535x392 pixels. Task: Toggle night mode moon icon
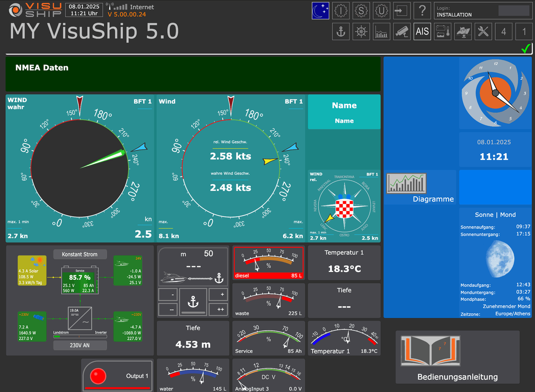[320, 11]
